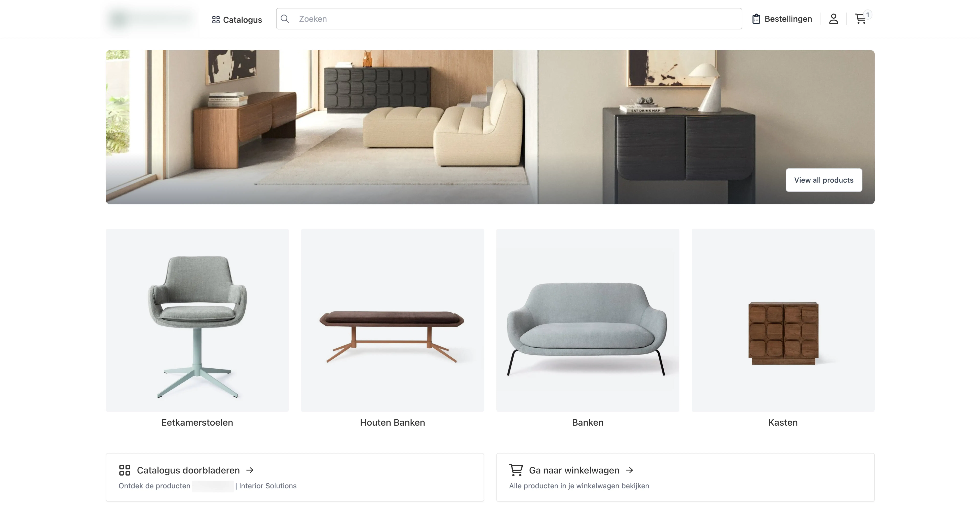Click the blurred store logo in header
This screenshot has height=507, width=980.
pos(151,19)
